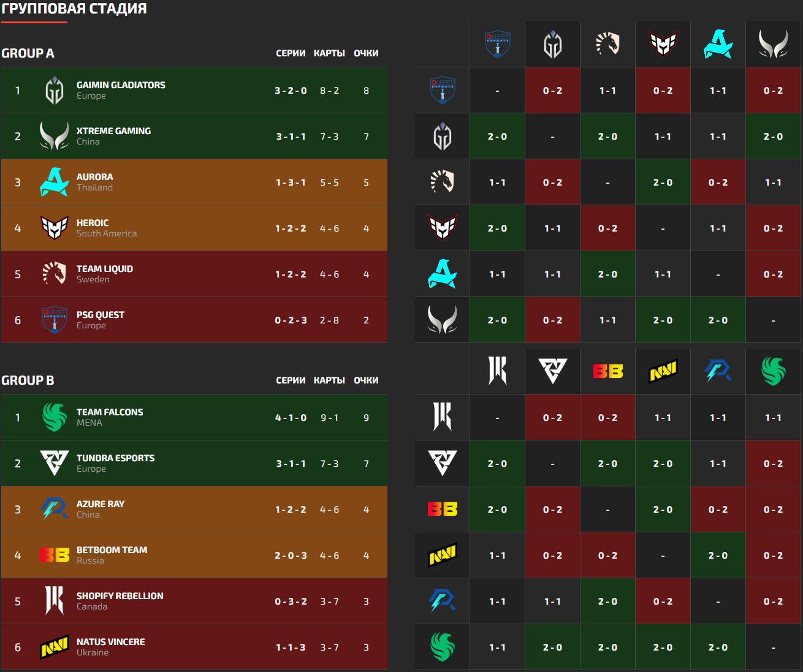Image resolution: width=803 pixels, height=672 pixels.
Task: Click Xtreme Gaming logo in the standings list
Action: pyautogui.click(x=55, y=136)
